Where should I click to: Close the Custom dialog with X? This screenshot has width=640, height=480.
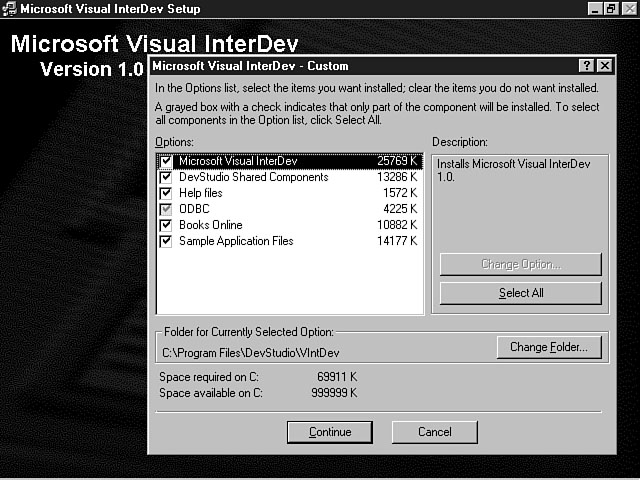[x=604, y=66]
